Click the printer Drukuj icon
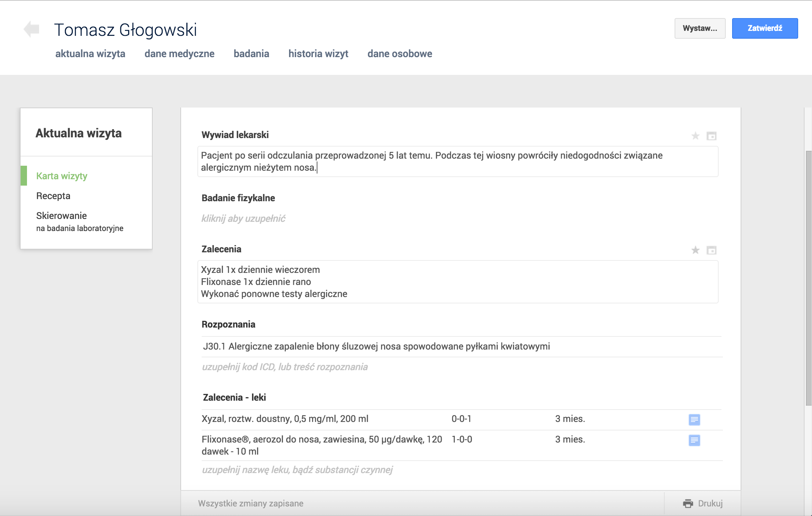 point(688,503)
